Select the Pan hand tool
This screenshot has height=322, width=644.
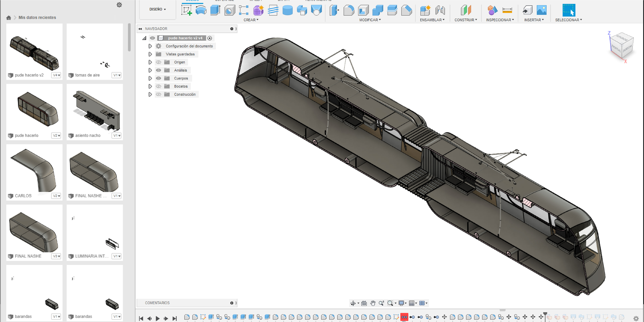(x=373, y=303)
